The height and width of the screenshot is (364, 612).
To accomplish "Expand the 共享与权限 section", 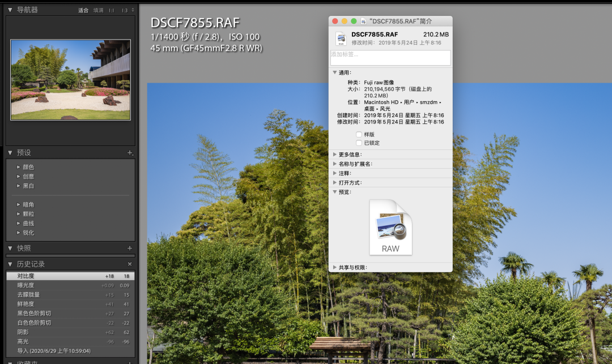I will (334, 267).
